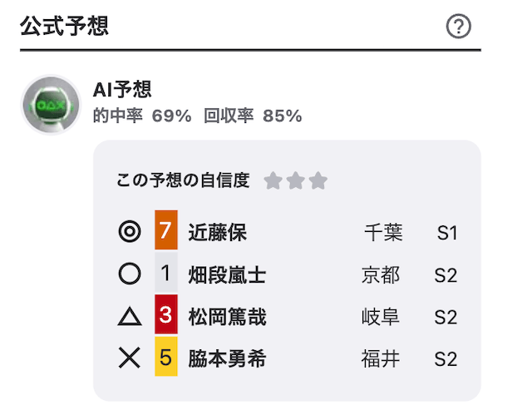
Task: Click the AI予想 robot avatar
Action: 52,105
